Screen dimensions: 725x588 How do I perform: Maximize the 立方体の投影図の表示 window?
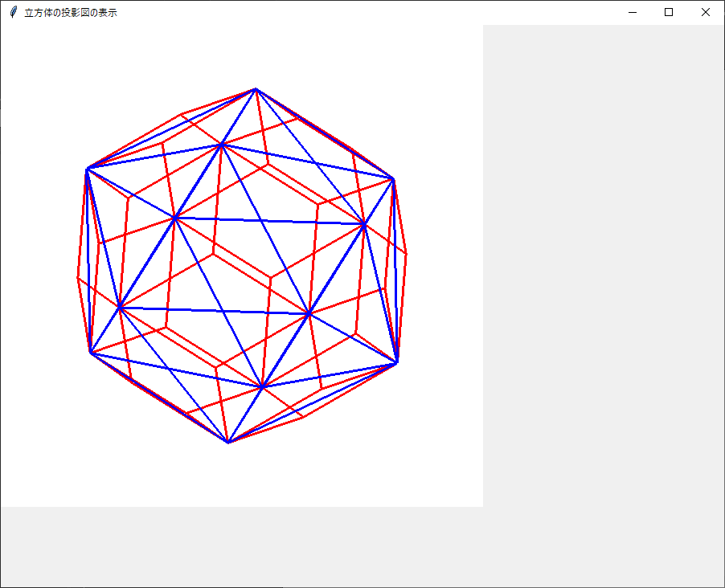coord(669,13)
